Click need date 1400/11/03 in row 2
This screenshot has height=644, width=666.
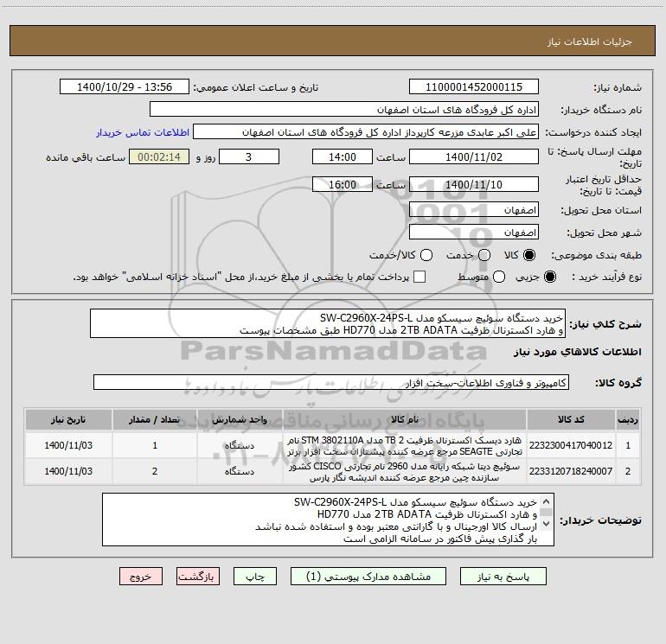[x=68, y=471]
